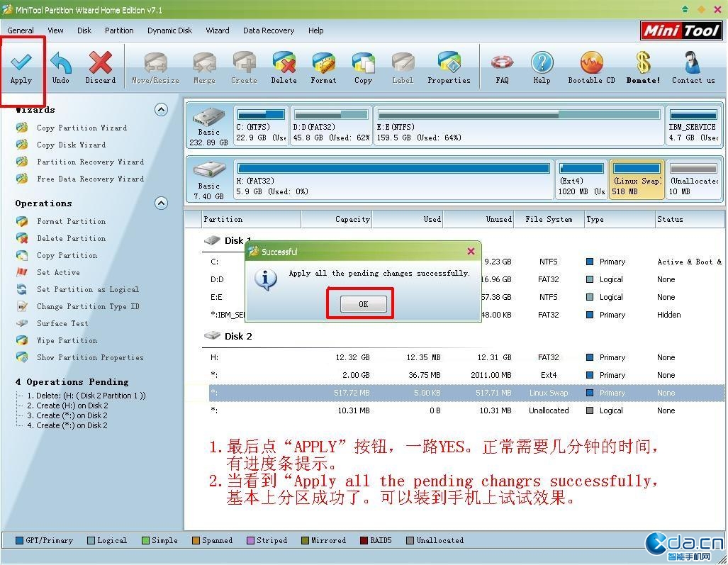Open the Partition menu
Screen dimensions: 728x565
click(119, 30)
